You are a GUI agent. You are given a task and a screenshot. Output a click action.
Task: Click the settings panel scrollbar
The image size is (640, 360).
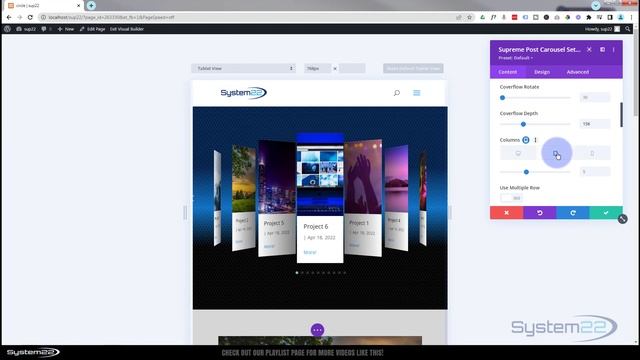click(621, 115)
